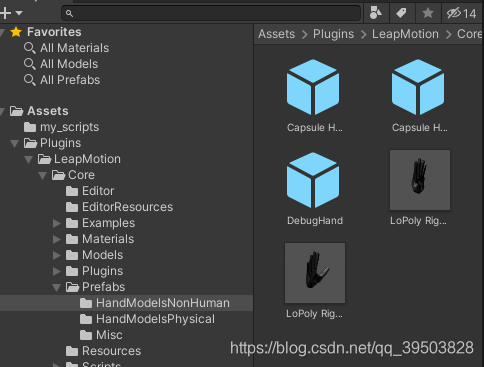Screen dimensions: 484x367
Task: Go to Assets in the breadcrumb
Action: click(x=276, y=34)
